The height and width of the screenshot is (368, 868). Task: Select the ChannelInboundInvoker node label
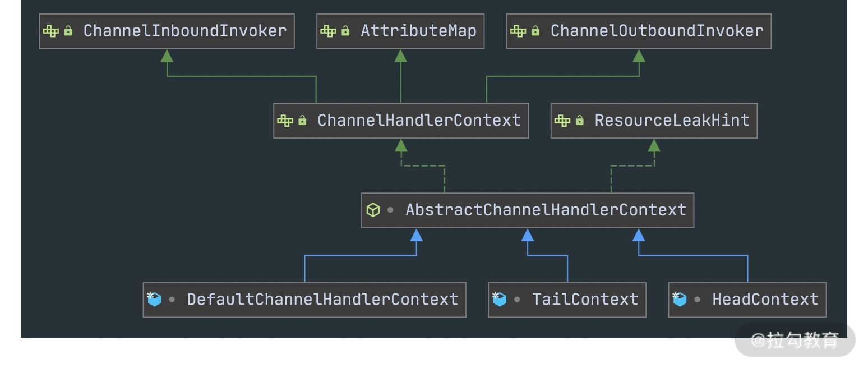[x=184, y=31]
